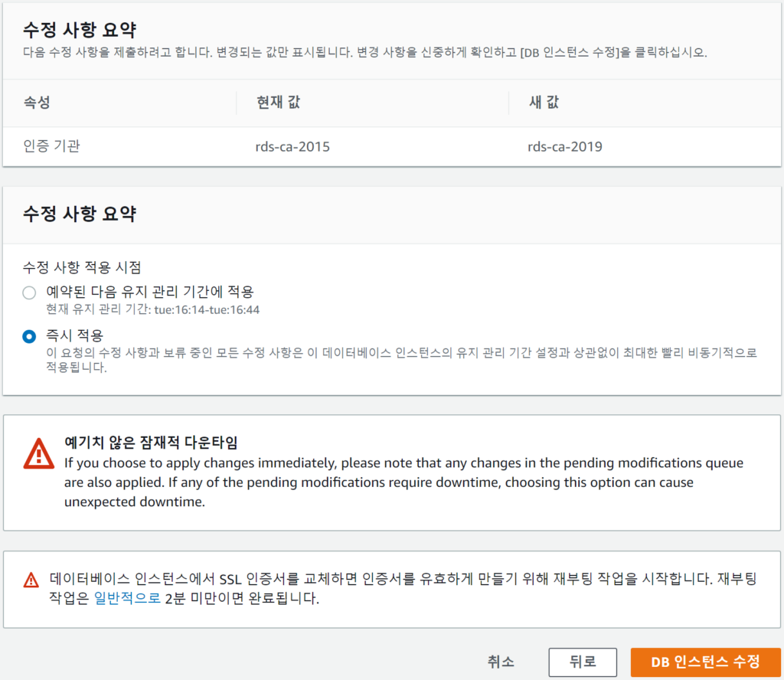Image resolution: width=784 pixels, height=680 pixels.
Task: Click the 현재 값 column header
Action: coord(279,102)
